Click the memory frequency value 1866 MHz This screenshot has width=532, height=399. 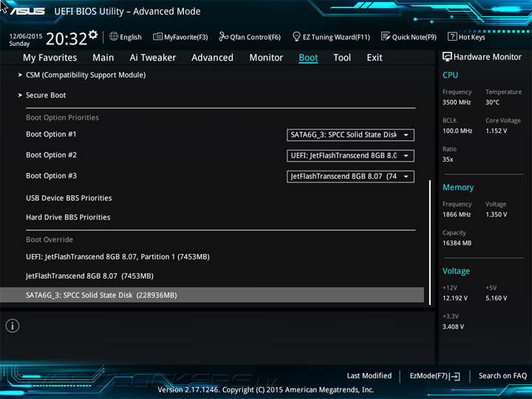(x=457, y=214)
